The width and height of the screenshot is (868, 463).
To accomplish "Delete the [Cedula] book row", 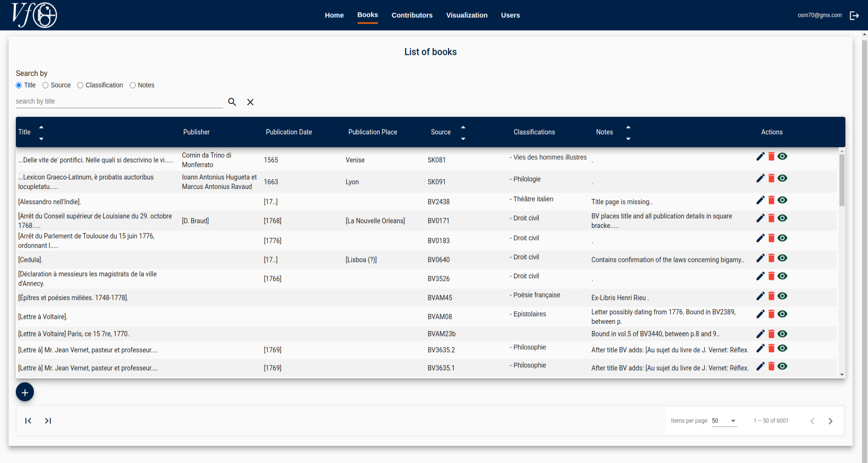I will 771,258.
